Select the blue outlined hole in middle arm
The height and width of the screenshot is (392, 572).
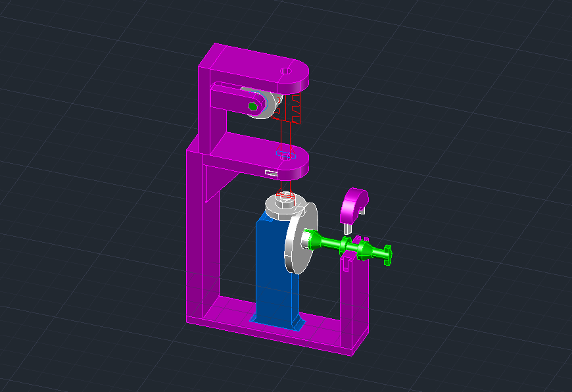click(285, 156)
